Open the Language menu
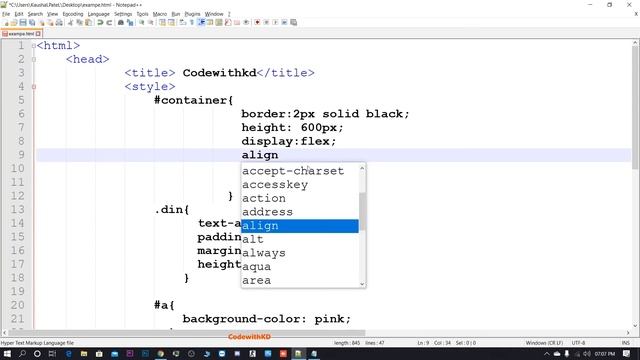The image size is (640, 360). [98, 14]
